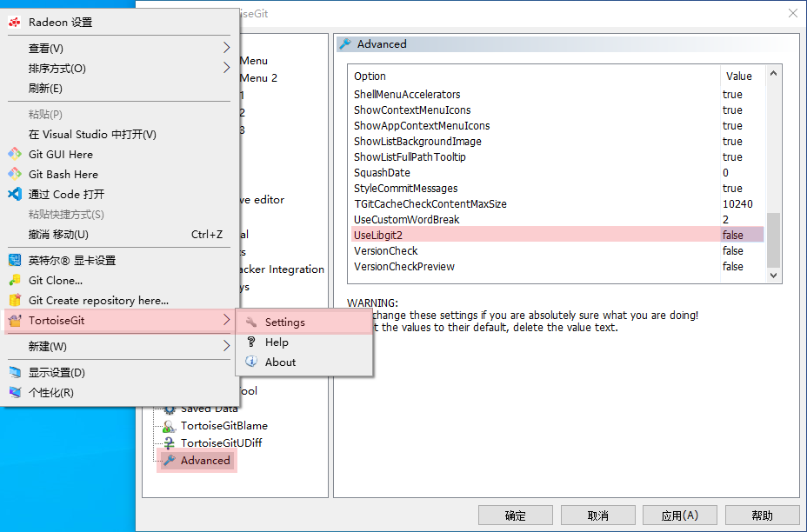Click the 确定 button
807x532 pixels.
515,515
